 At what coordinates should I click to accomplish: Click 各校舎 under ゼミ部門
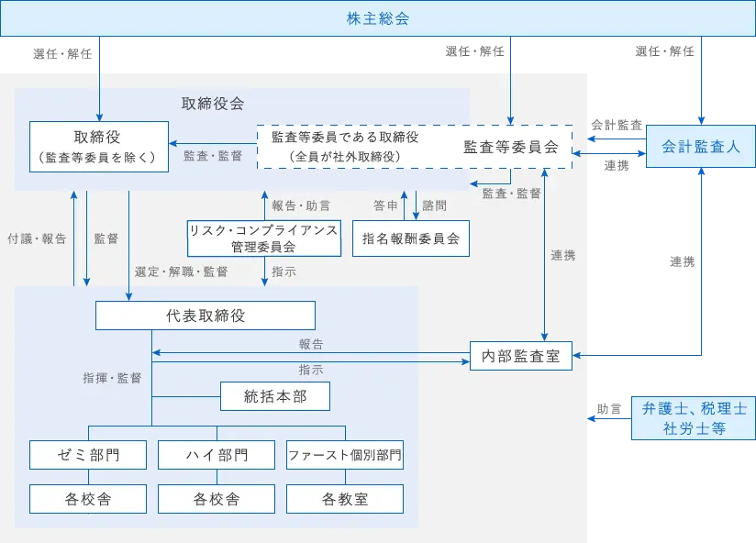pos(87,499)
